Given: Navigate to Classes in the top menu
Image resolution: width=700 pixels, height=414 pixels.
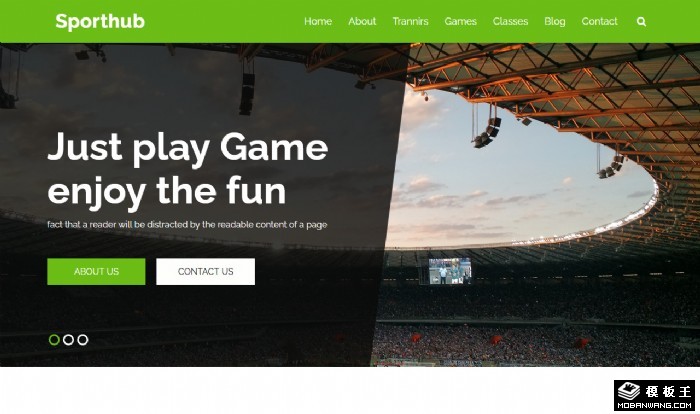Looking at the screenshot, I should tap(510, 21).
